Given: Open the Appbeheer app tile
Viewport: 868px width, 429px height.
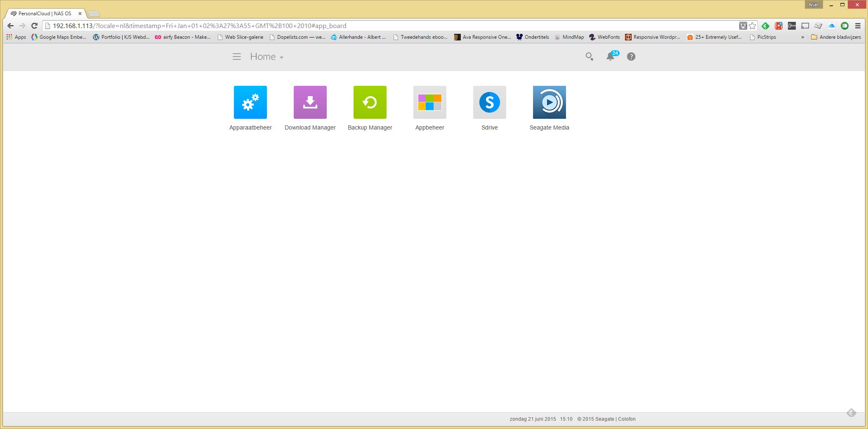Looking at the screenshot, I should point(430,102).
